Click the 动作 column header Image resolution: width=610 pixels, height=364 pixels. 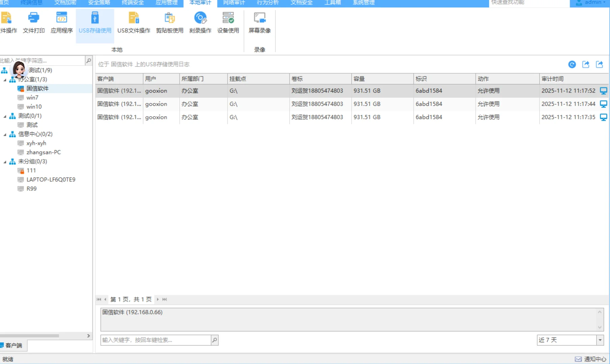[x=507, y=79]
